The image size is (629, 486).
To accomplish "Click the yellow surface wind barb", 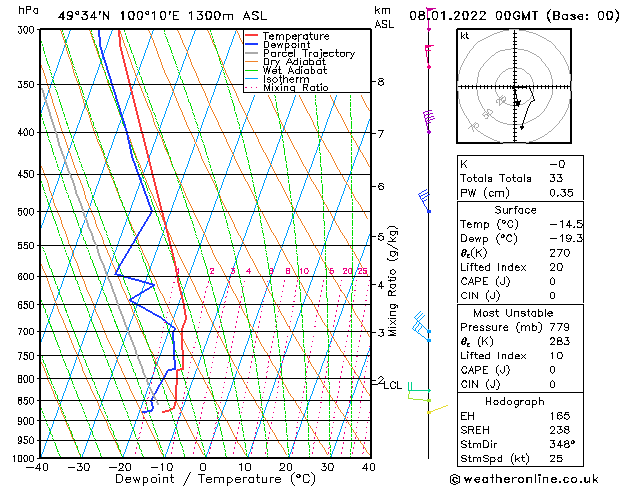I will 437,409.
